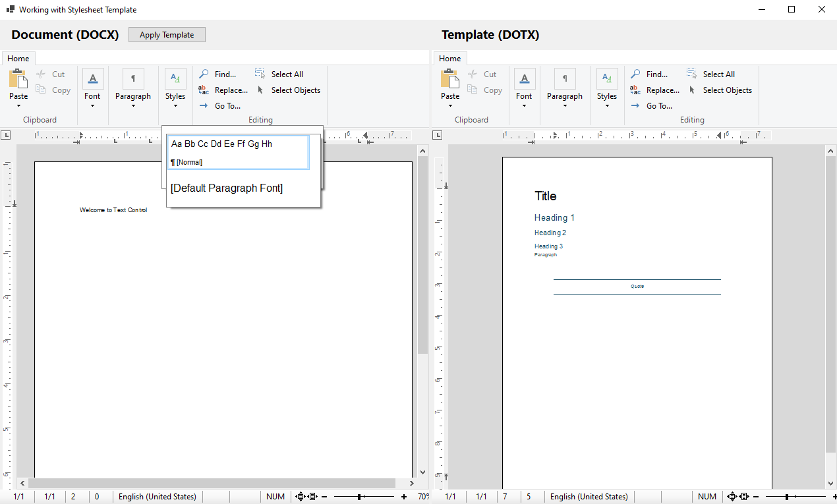Click Paste icon in Document ribbon
Image resolution: width=837 pixels, height=504 pixels.
click(18, 79)
